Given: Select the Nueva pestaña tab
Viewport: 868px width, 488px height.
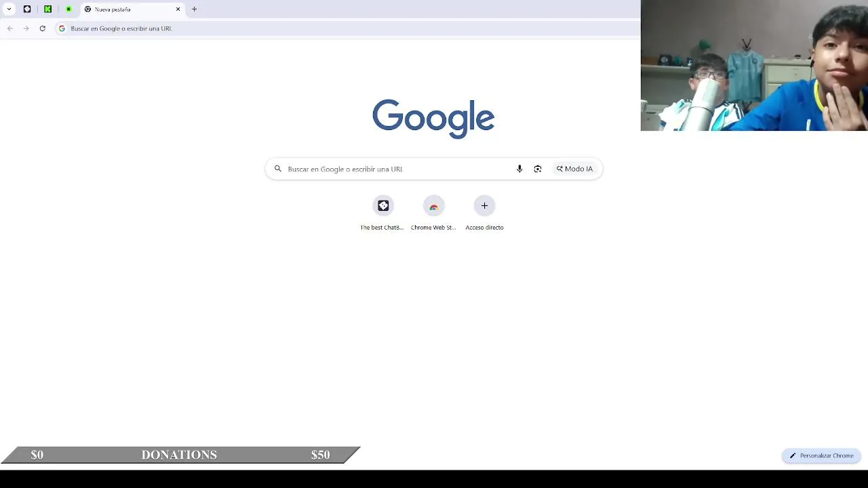Looking at the screenshot, I should (132, 9).
